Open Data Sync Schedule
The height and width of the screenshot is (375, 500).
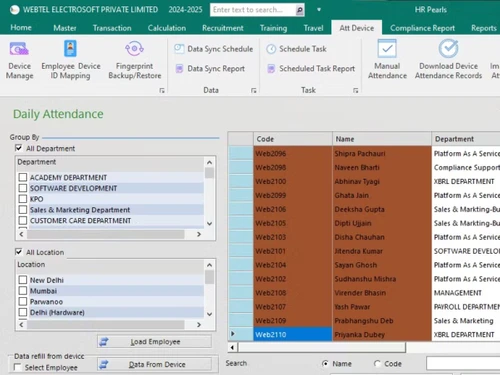click(213, 49)
